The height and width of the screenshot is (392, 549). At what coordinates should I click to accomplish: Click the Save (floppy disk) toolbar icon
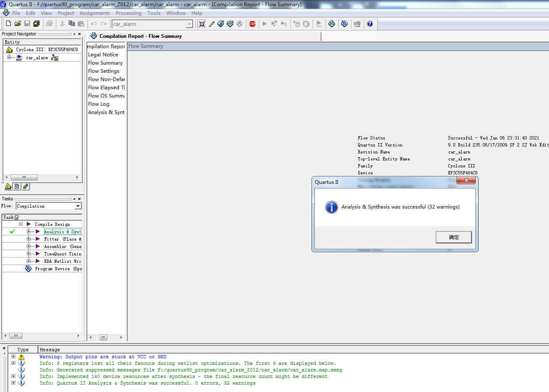27,23
